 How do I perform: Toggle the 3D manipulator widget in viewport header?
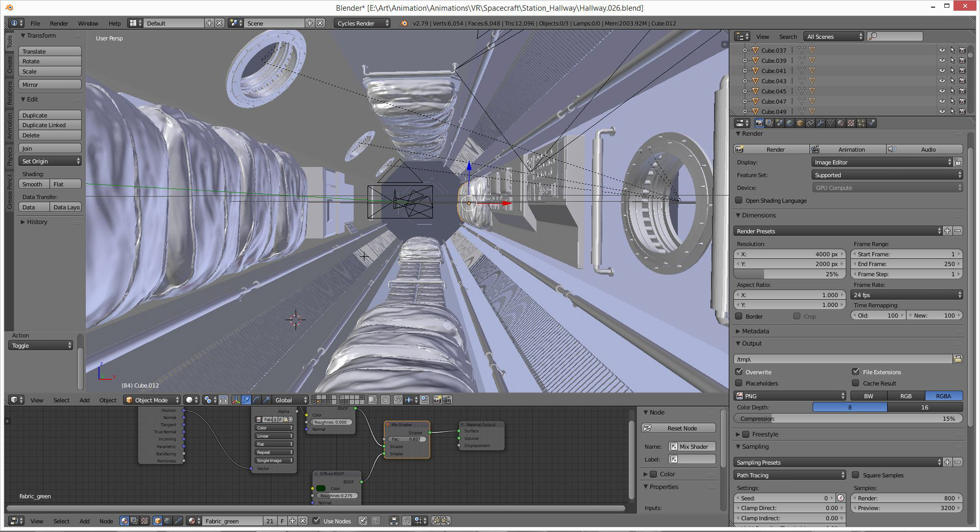pos(236,400)
